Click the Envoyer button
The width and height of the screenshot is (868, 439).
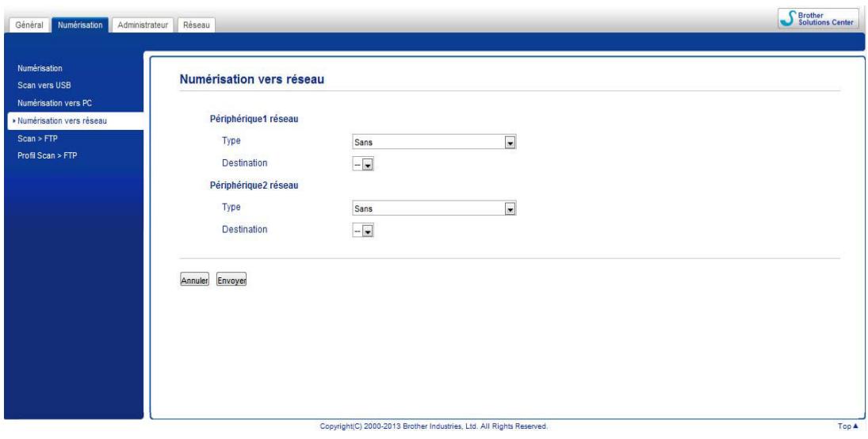231,281
